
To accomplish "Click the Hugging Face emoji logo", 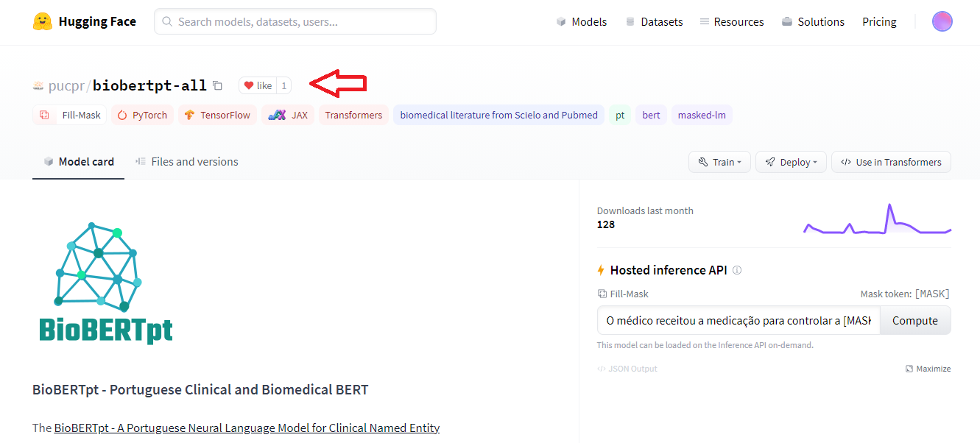I will tap(43, 21).
